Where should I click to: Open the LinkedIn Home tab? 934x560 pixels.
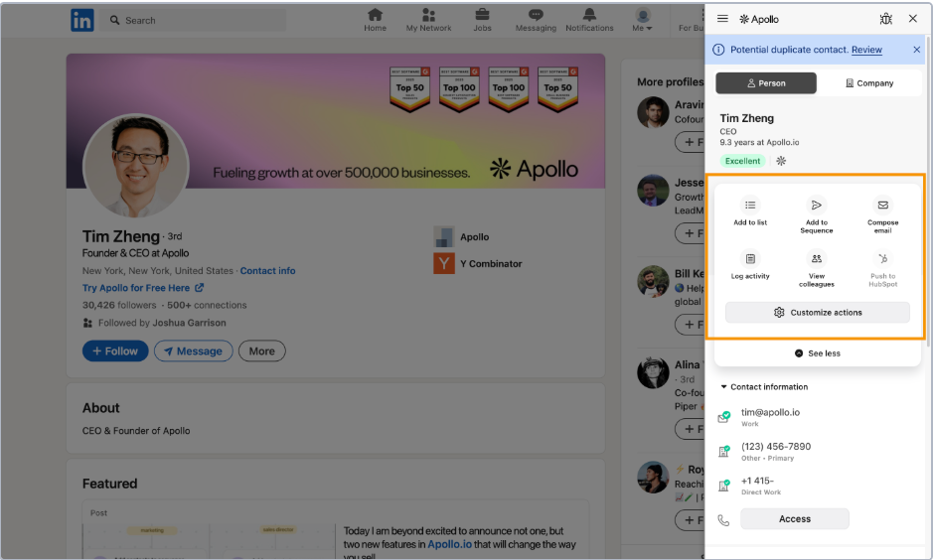click(375, 20)
